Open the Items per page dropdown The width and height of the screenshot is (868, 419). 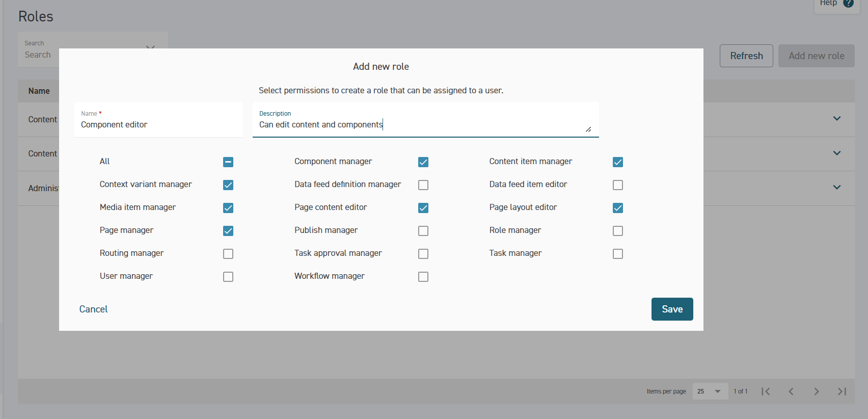point(710,391)
